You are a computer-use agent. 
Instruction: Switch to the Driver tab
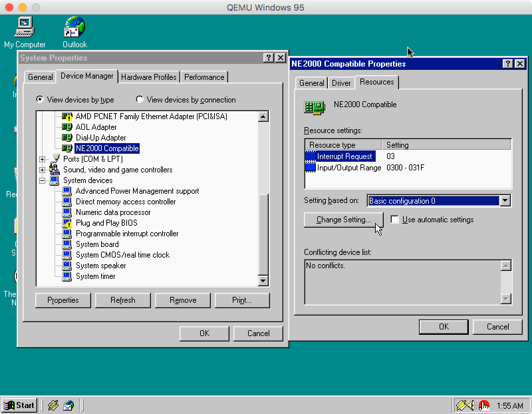(341, 83)
